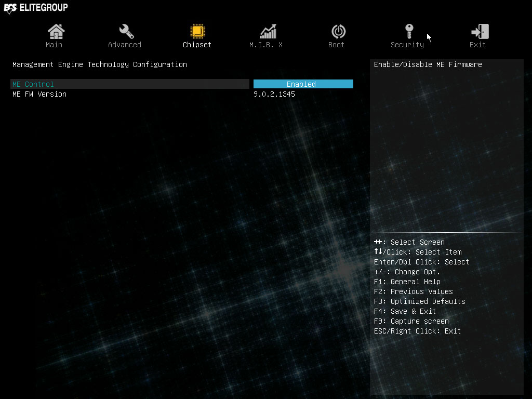
Task: Click the ECS Elitegroup logo
Action: tap(36, 8)
